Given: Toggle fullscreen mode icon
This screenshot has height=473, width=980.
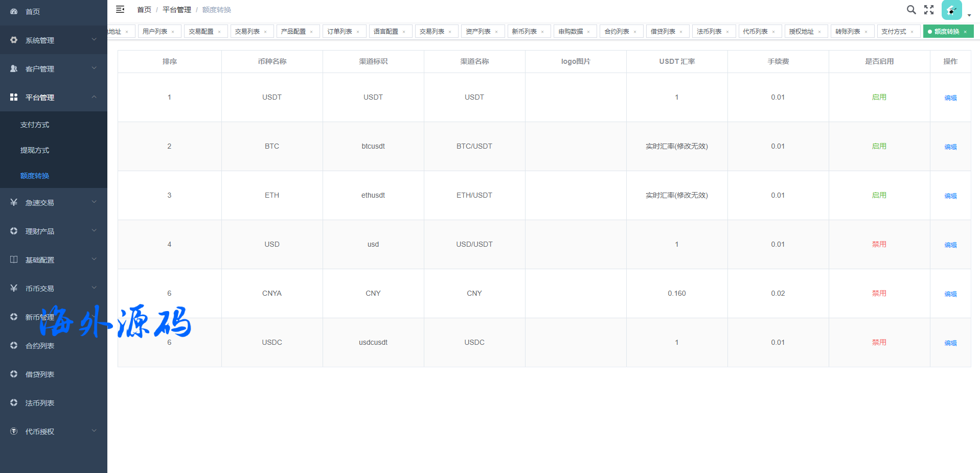Looking at the screenshot, I should (929, 10).
